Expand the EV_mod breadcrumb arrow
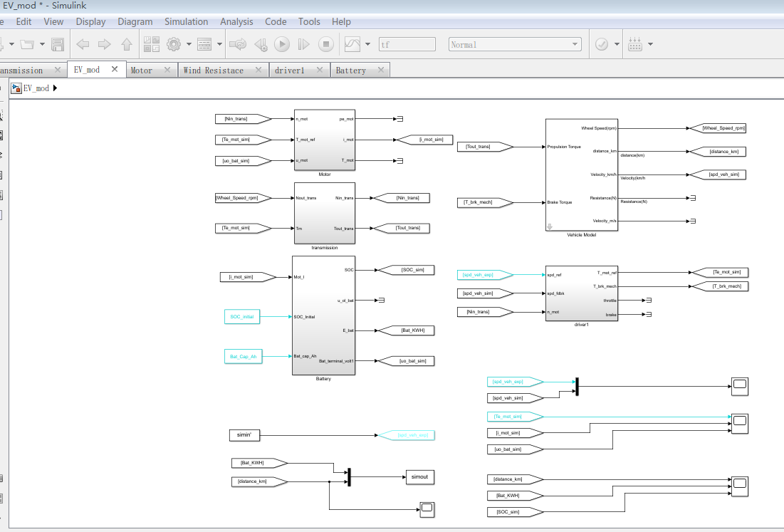This screenshot has height=532, width=784. pyautogui.click(x=55, y=88)
